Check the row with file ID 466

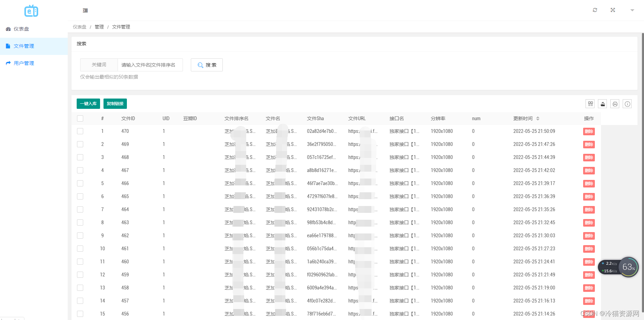(80, 183)
